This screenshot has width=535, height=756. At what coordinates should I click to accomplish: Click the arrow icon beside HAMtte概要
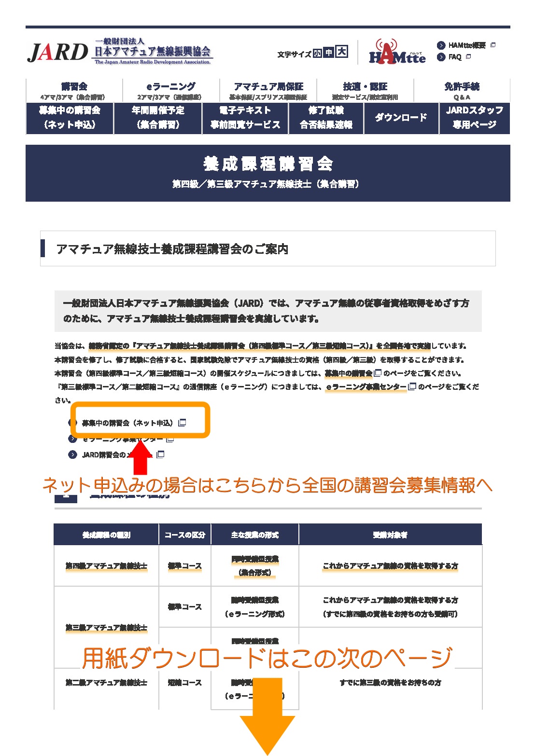pos(441,45)
